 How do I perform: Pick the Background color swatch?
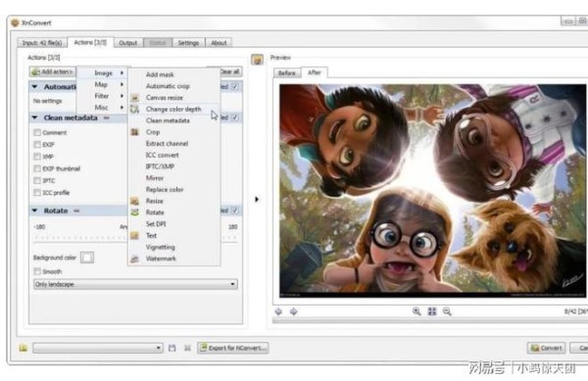coord(87,258)
